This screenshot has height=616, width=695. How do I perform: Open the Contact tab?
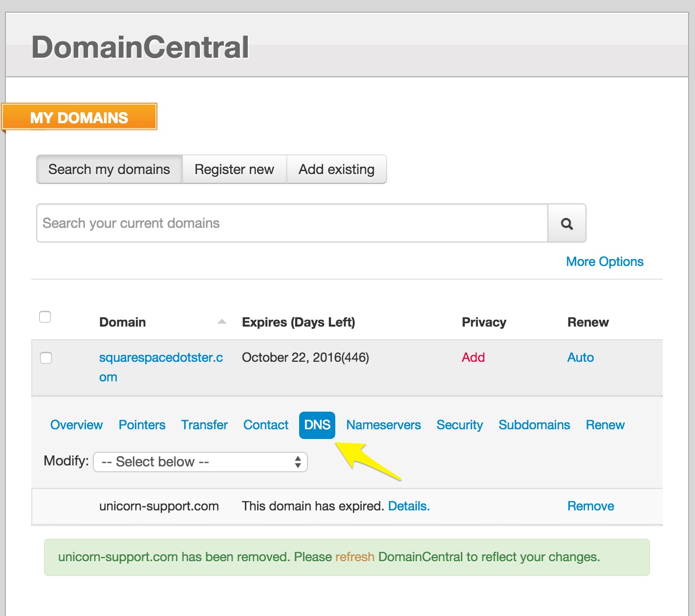pyautogui.click(x=266, y=425)
